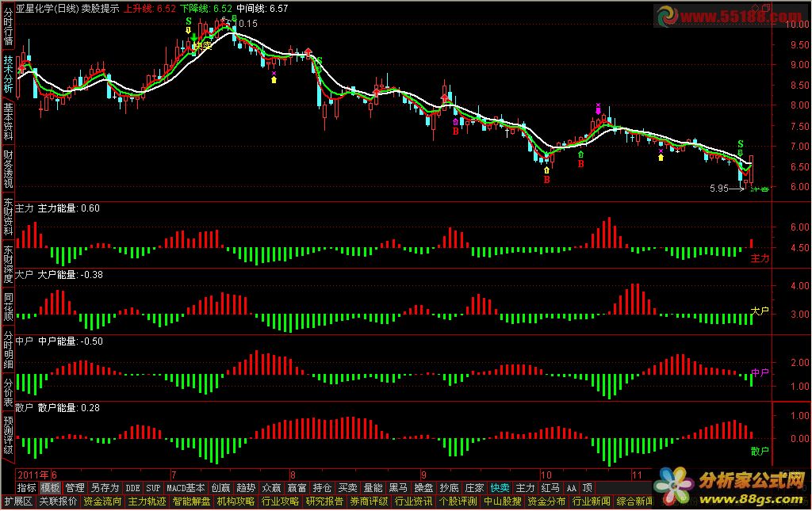Image resolution: width=812 pixels, height=511 pixels.
Task: Switch to the 技术分析 side tab
Action: tap(8, 74)
